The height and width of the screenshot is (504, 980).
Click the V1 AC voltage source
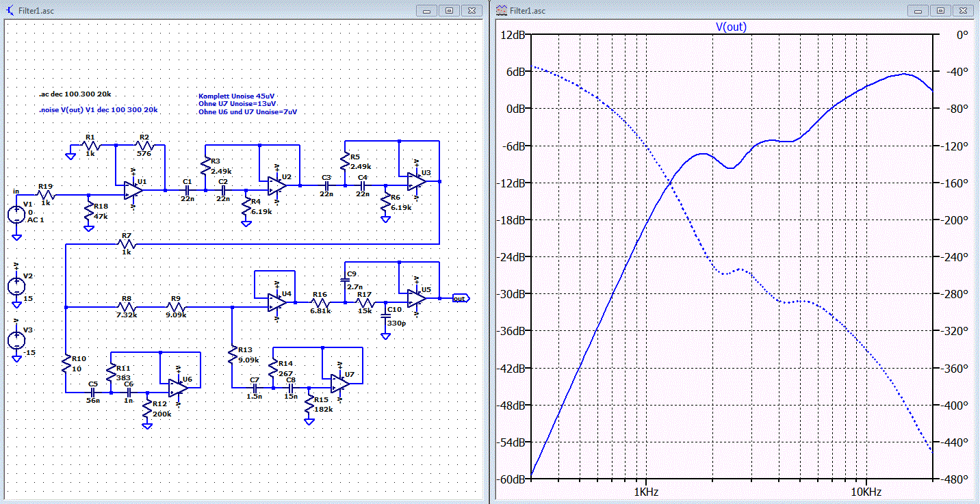click(x=16, y=214)
